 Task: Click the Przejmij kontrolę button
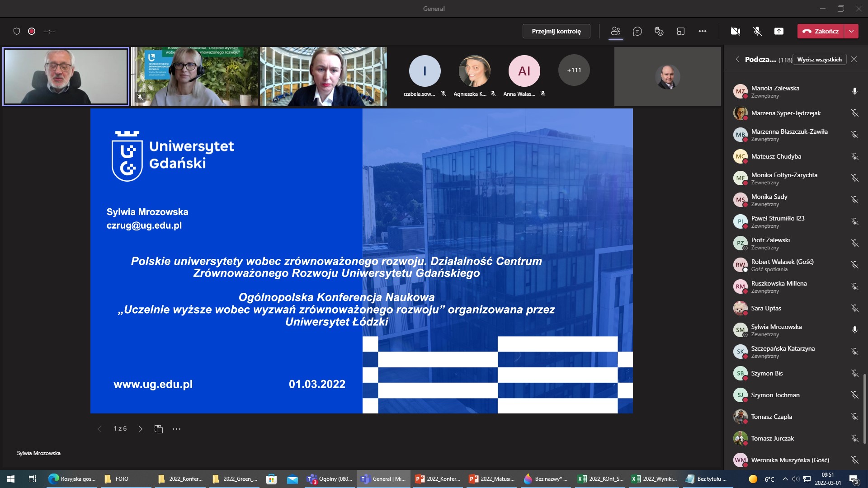click(x=556, y=31)
